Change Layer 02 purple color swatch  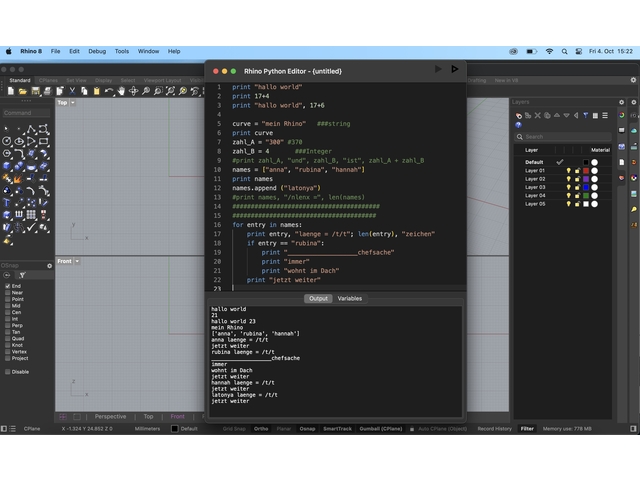(x=586, y=179)
